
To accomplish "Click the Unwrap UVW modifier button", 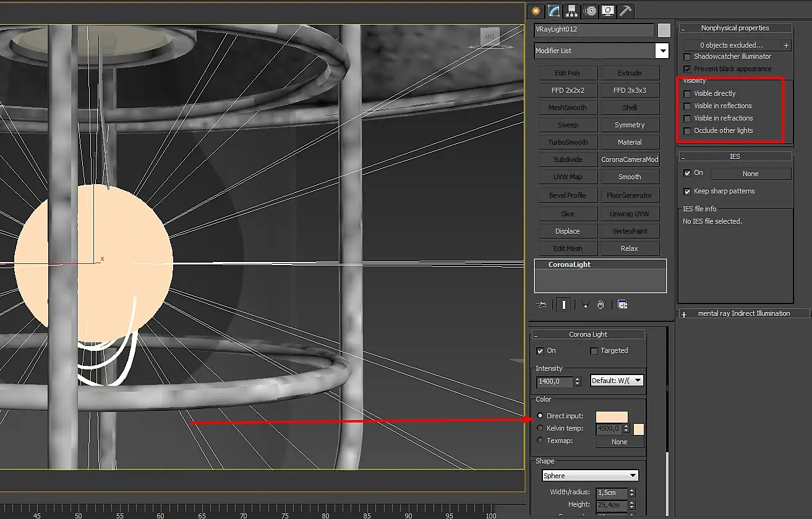I will pyautogui.click(x=630, y=214).
